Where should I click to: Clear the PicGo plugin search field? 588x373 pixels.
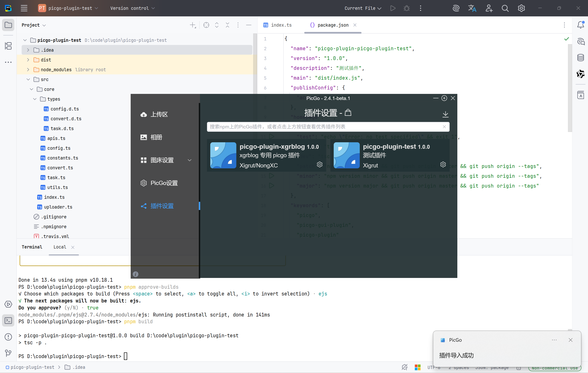tap(444, 127)
